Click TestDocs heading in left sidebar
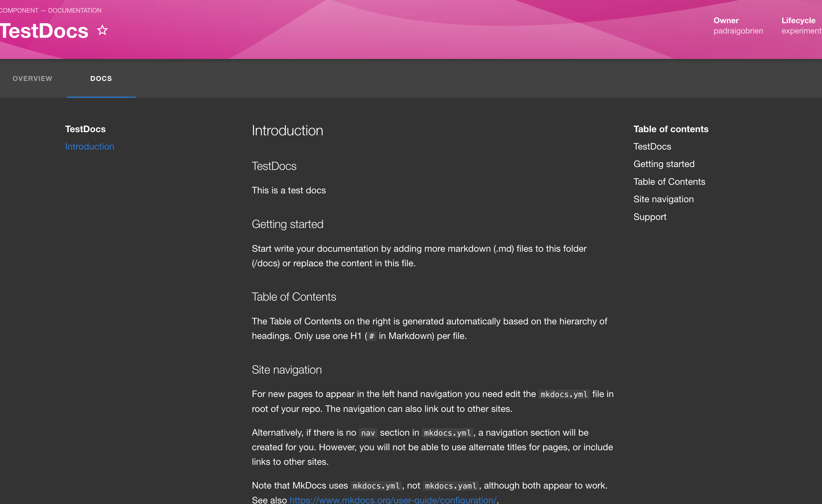The image size is (822, 504). [x=85, y=129]
